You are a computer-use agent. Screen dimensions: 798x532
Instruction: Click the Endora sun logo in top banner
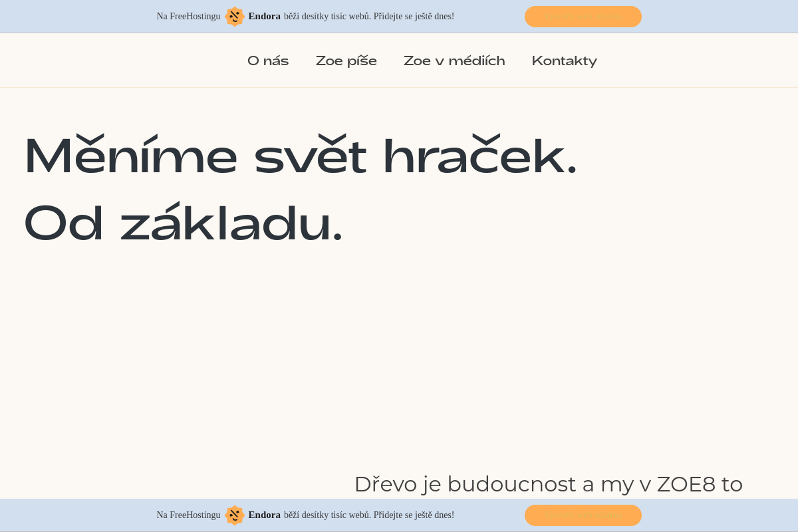235,17
